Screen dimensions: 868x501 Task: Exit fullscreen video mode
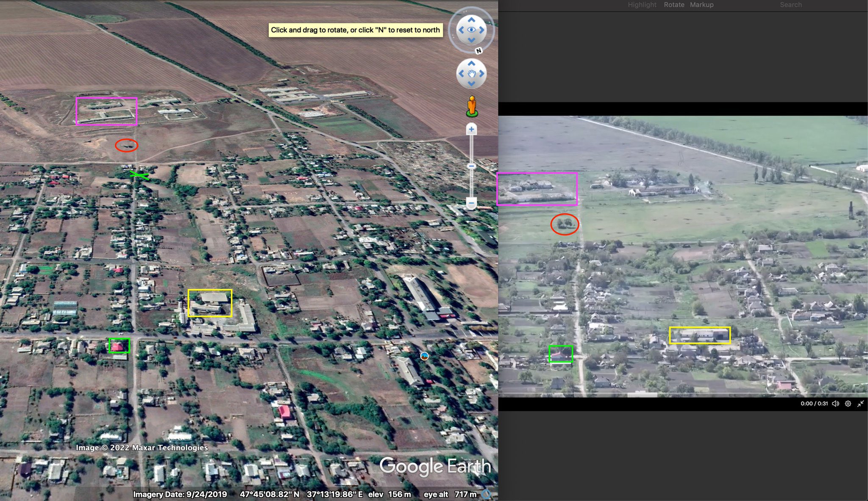(x=860, y=404)
